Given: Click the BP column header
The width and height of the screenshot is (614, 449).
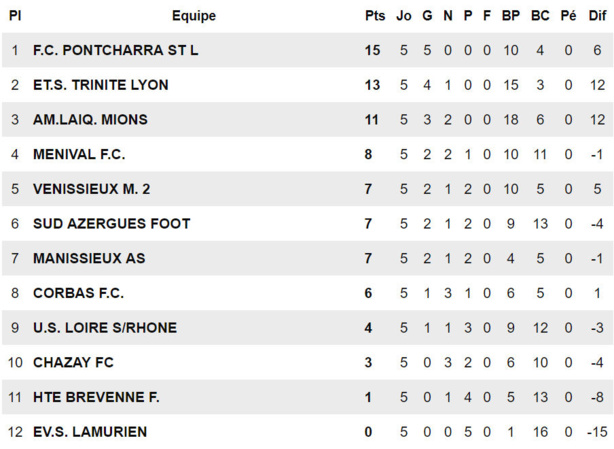Looking at the screenshot, I should (x=511, y=16).
